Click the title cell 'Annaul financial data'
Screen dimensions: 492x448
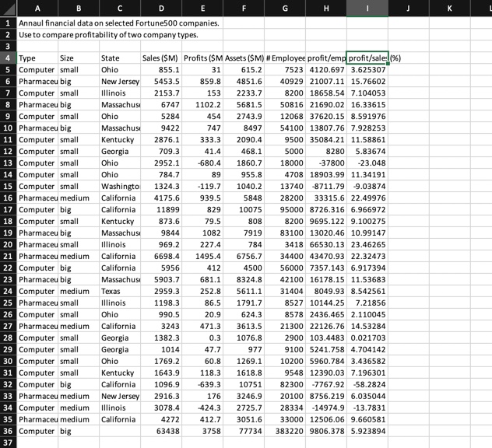(119, 23)
